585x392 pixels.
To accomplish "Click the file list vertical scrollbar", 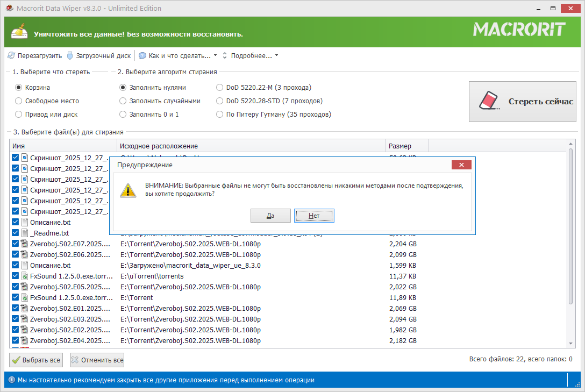I will click(570, 242).
